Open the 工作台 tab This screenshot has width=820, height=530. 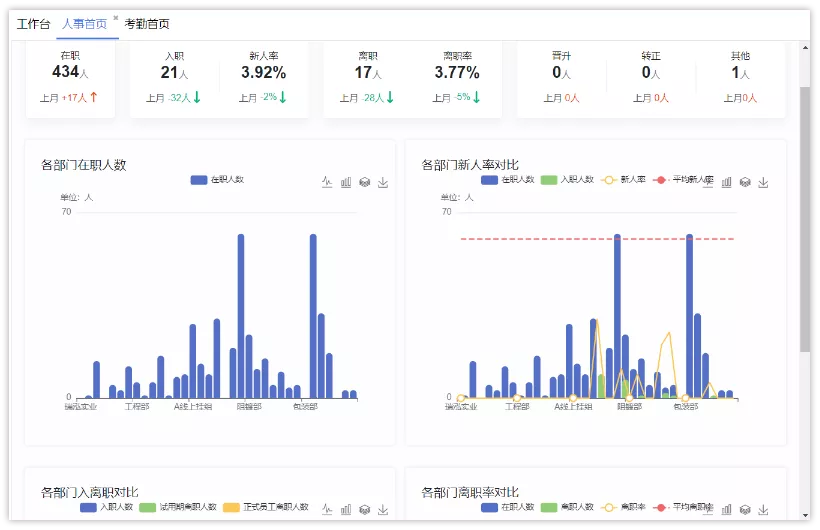[x=33, y=24]
